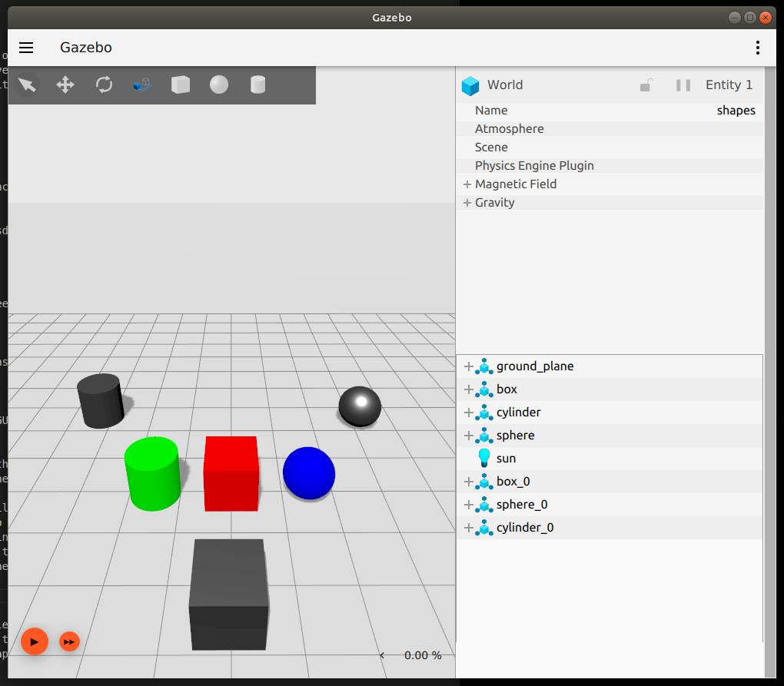This screenshot has height=686, width=784.
Task: Click the 0.00 % real time factor
Action: [423, 655]
